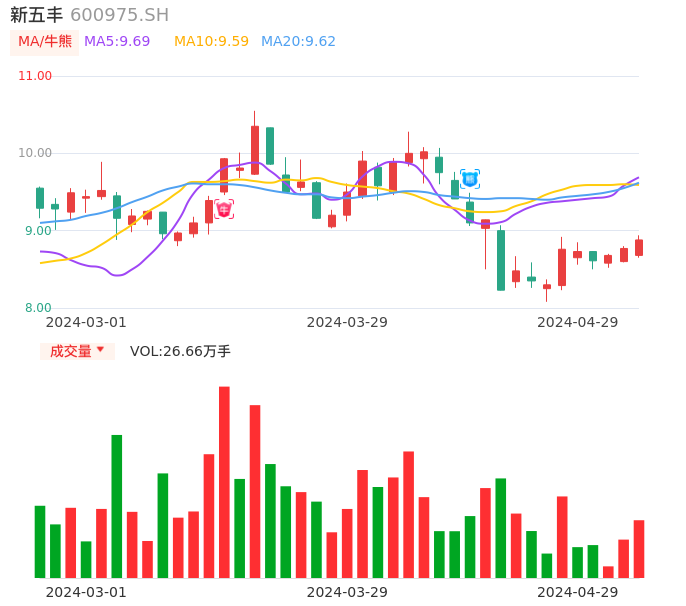Viewport: 686px width, 606px height.
Task: Click the 2024-04-29 date label under volume chart
Action: click(577, 592)
